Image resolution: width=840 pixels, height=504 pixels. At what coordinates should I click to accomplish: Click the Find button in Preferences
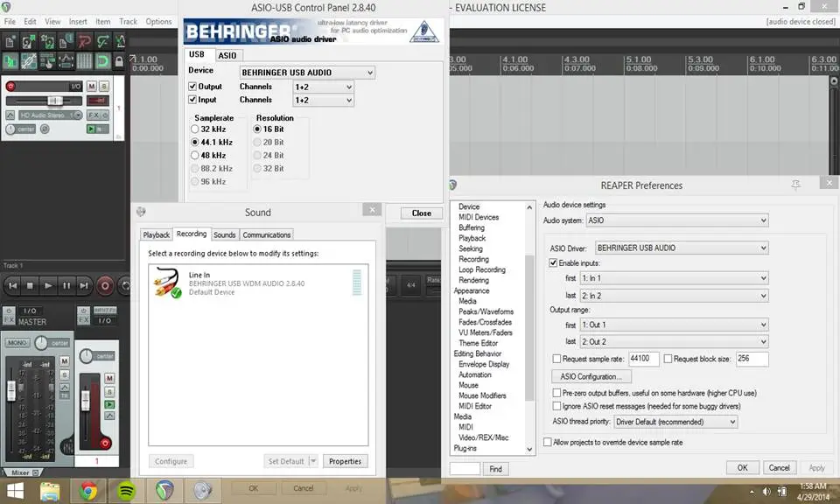coord(495,469)
